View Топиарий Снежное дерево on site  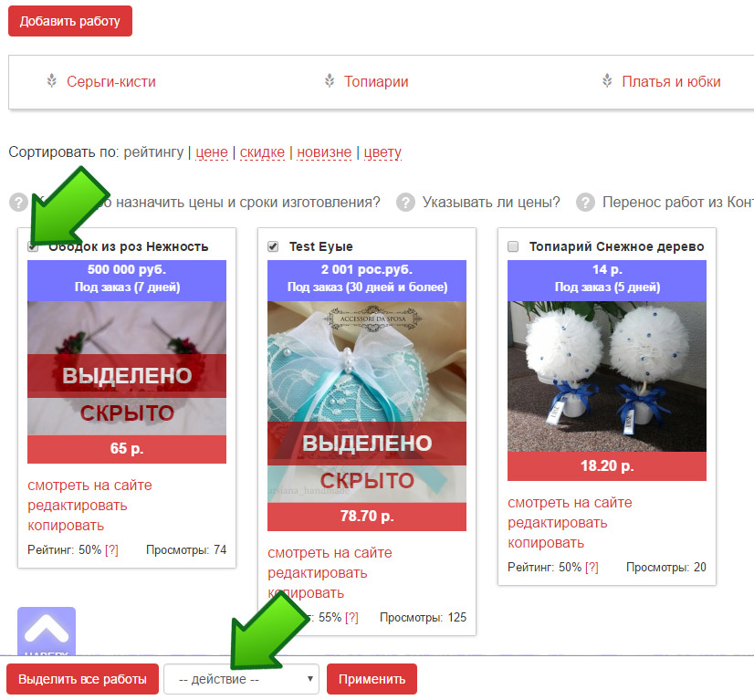570,502
